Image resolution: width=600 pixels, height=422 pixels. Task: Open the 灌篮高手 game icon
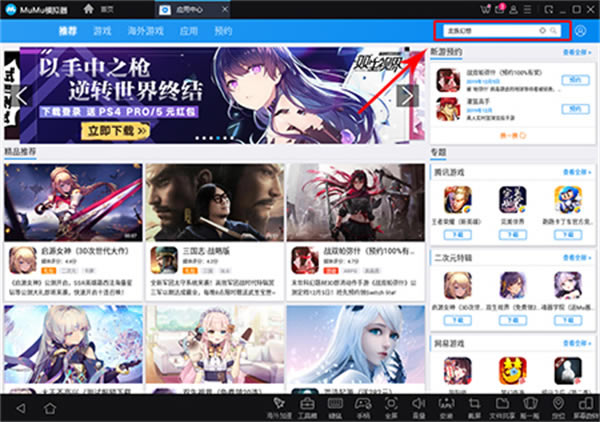(x=448, y=109)
